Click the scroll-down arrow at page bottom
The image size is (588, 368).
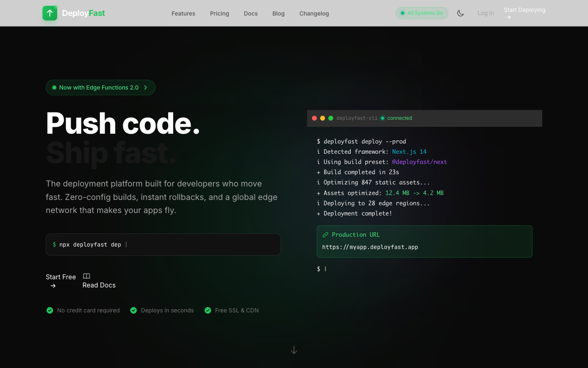tap(294, 350)
